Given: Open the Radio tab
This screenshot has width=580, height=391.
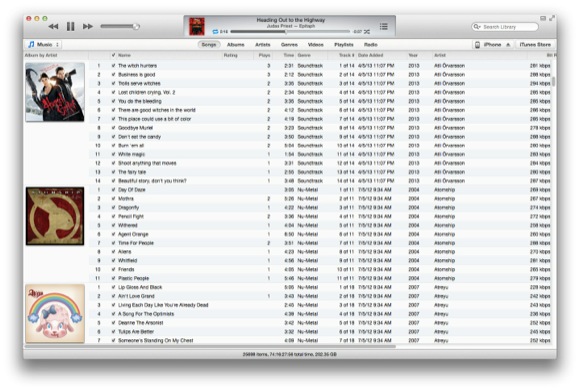Looking at the screenshot, I should tap(371, 44).
